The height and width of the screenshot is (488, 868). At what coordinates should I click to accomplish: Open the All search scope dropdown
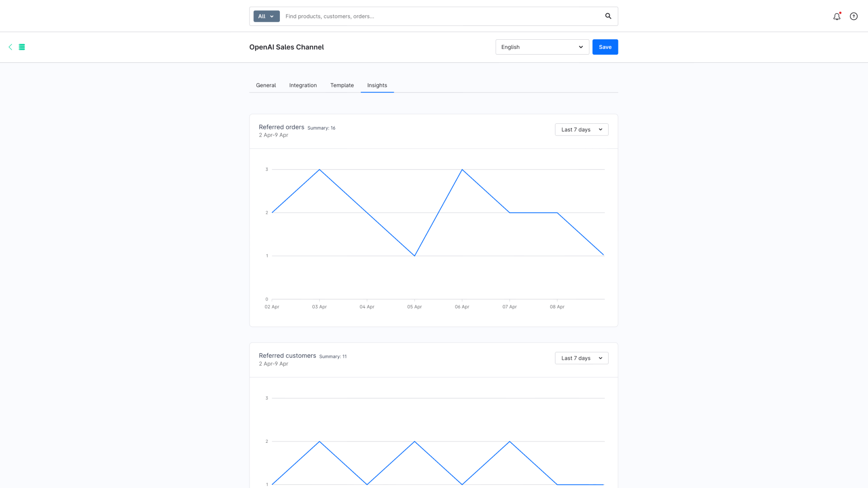coord(266,16)
